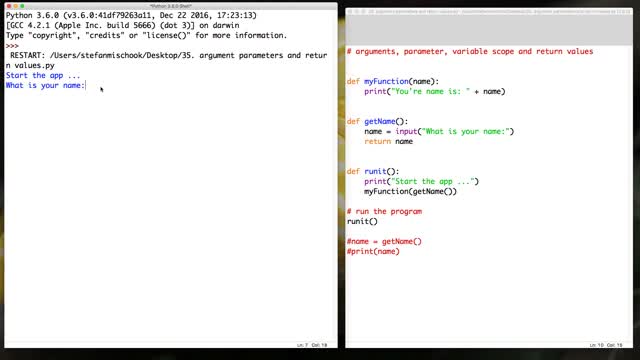Click the Python Shell window title bar
Image resolution: width=640 pixels, height=360 pixels.
point(171,6)
